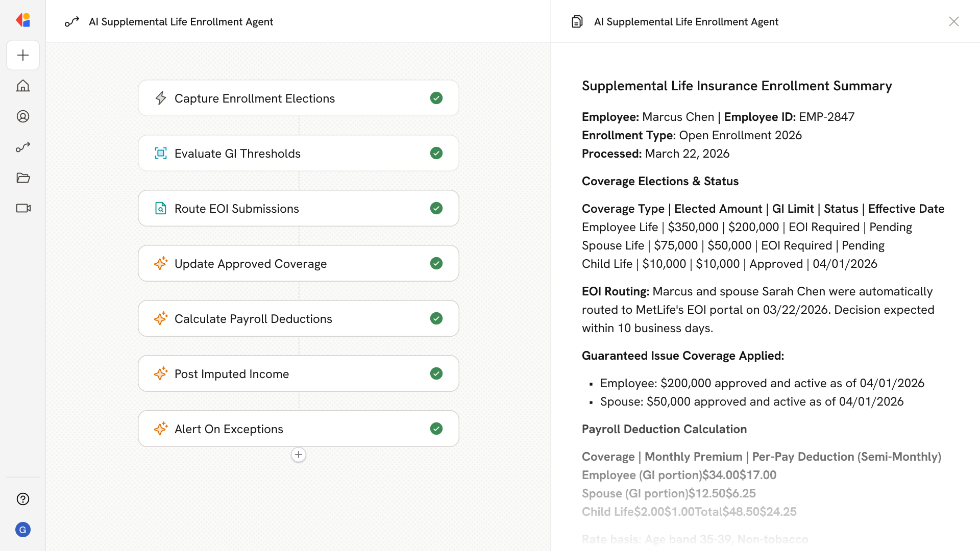The image size is (980, 551).
Task: Click the AI Supplemental Life Enrollment Agent workflow title
Action: (181, 21)
